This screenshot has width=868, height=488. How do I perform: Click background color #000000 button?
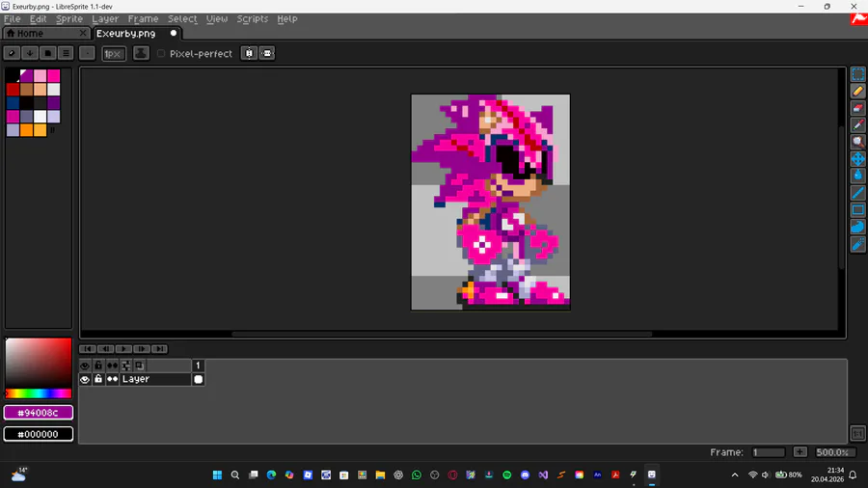tap(39, 434)
